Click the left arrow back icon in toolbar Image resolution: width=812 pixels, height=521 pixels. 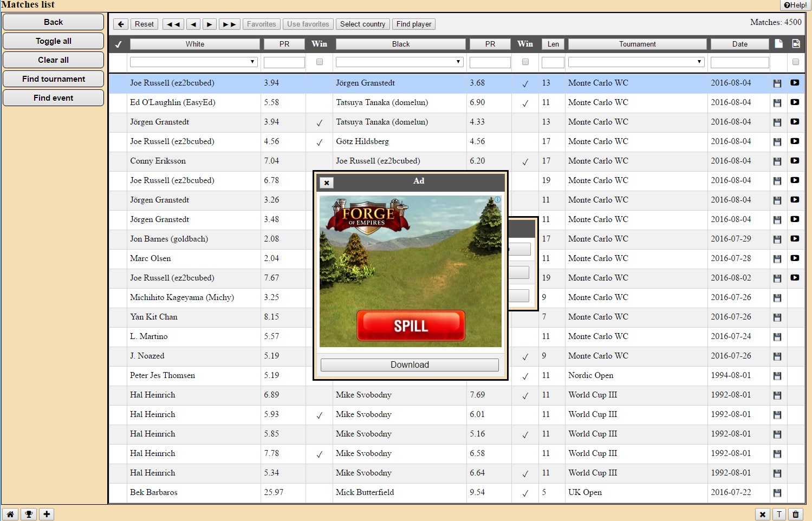coord(121,24)
